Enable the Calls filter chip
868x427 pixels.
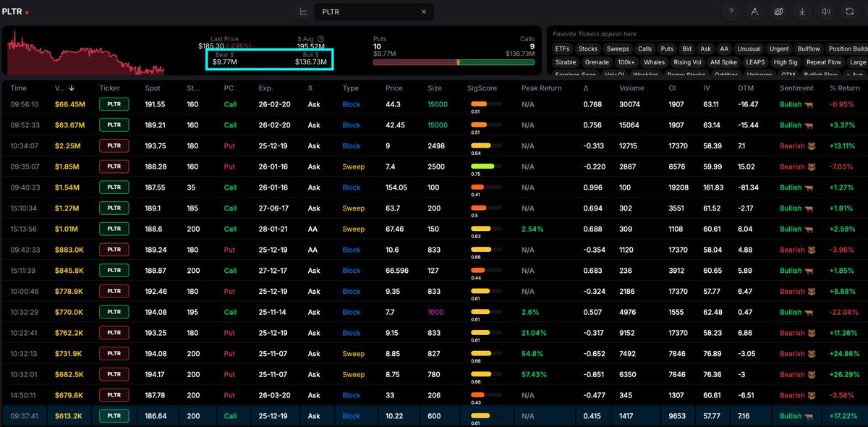pyautogui.click(x=644, y=48)
